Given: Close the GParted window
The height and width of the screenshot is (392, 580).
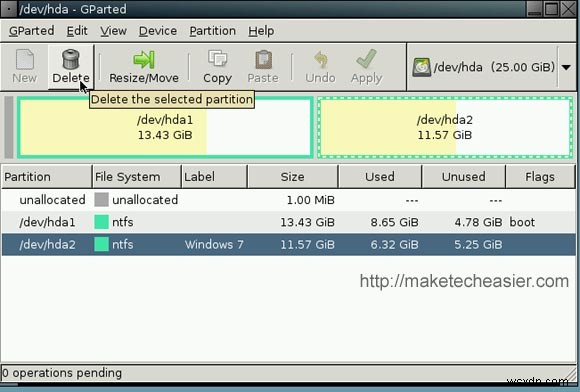Looking at the screenshot, I should (568, 9).
